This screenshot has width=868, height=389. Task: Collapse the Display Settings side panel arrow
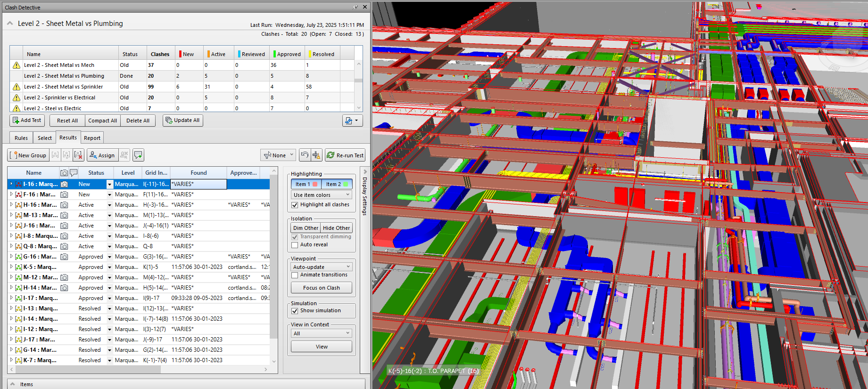(x=364, y=172)
